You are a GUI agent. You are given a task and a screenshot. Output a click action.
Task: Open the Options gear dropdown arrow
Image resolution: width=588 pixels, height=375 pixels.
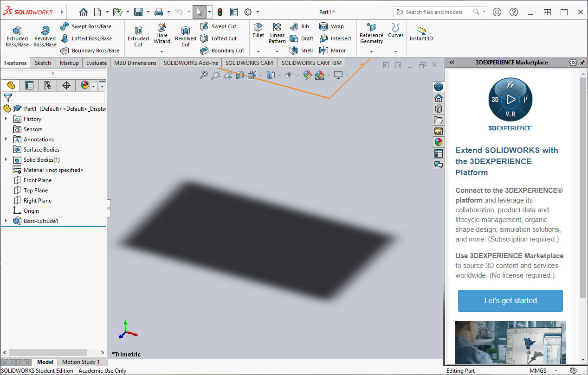point(258,12)
